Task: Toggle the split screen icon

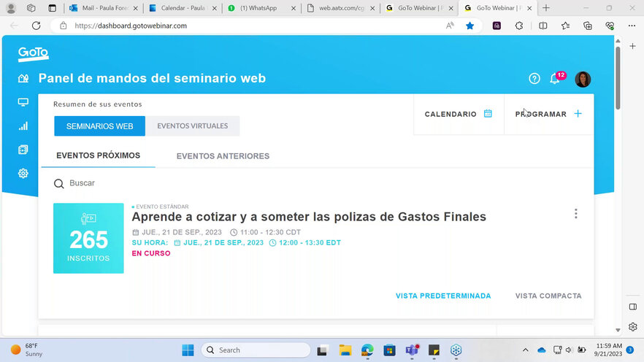Action: pos(543,26)
